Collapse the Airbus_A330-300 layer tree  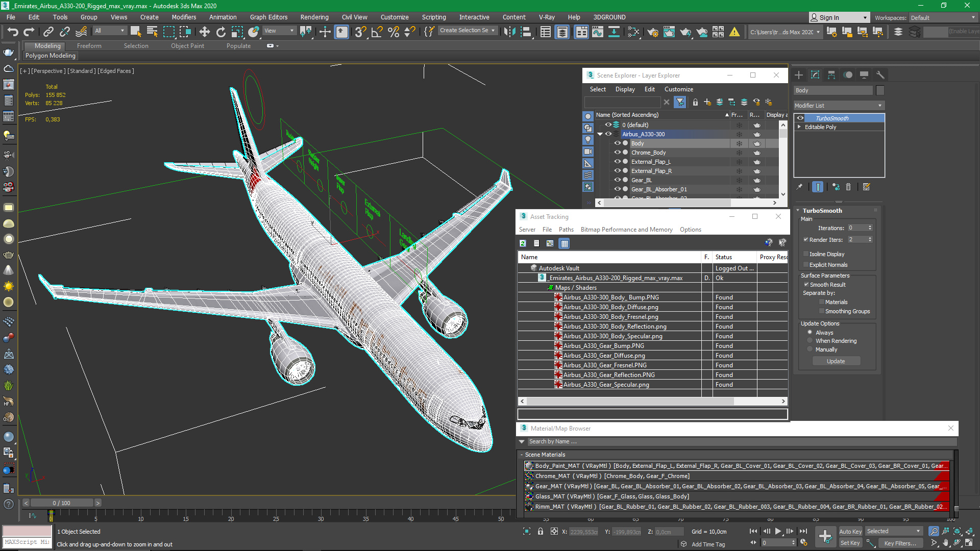click(x=600, y=134)
